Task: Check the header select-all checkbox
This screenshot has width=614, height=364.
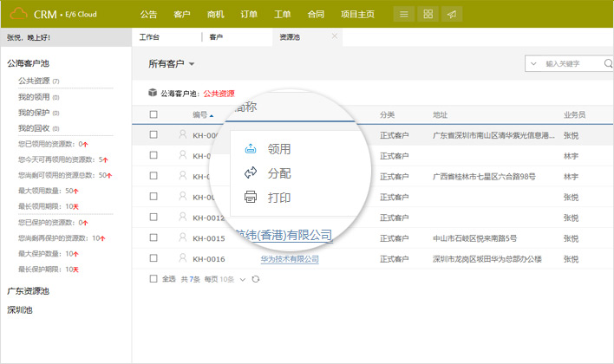Action: tap(153, 114)
